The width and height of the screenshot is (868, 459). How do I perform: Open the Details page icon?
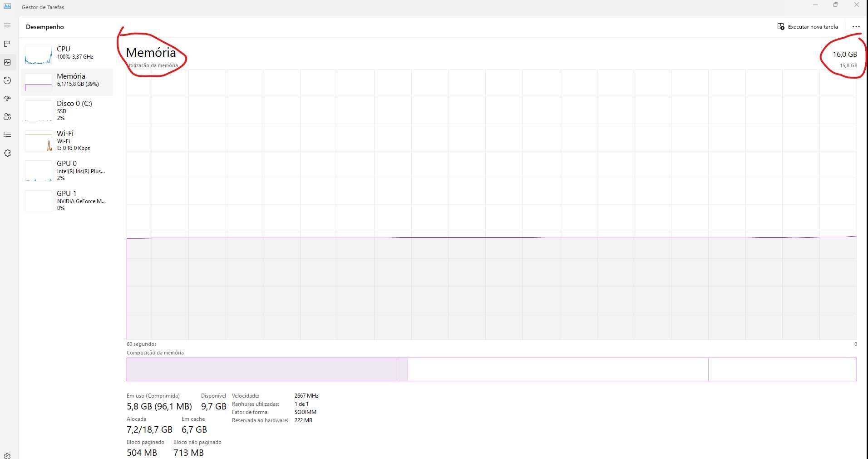[7, 135]
